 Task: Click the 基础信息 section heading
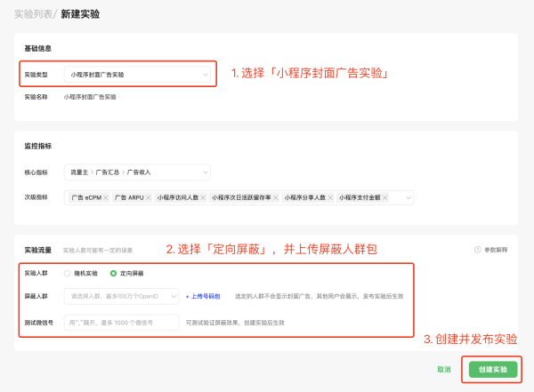(x=37, y=48)
